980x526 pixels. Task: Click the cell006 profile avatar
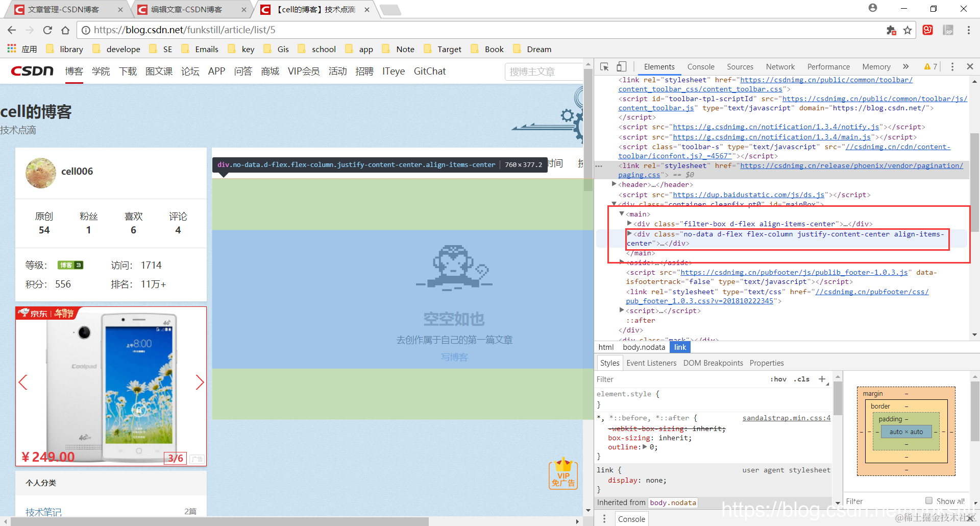(41, 173)
